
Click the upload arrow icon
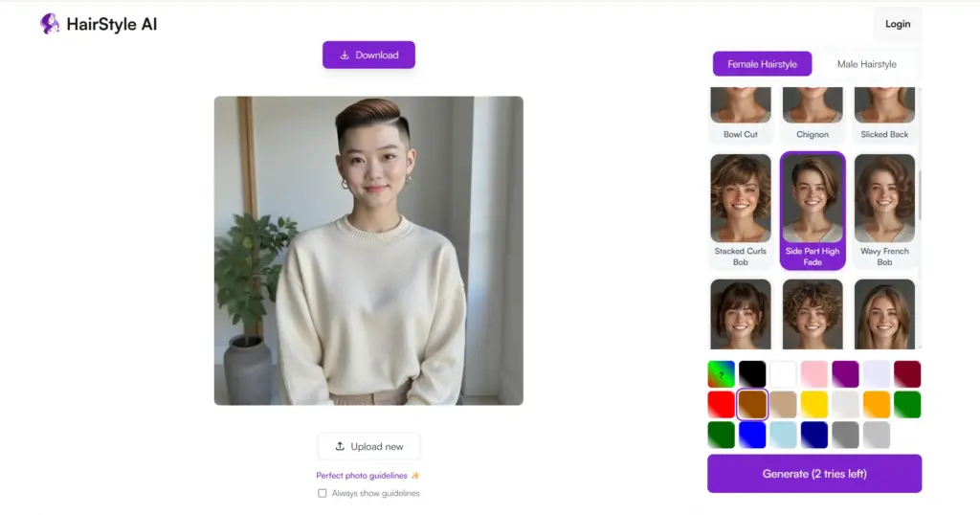(340, 446)
